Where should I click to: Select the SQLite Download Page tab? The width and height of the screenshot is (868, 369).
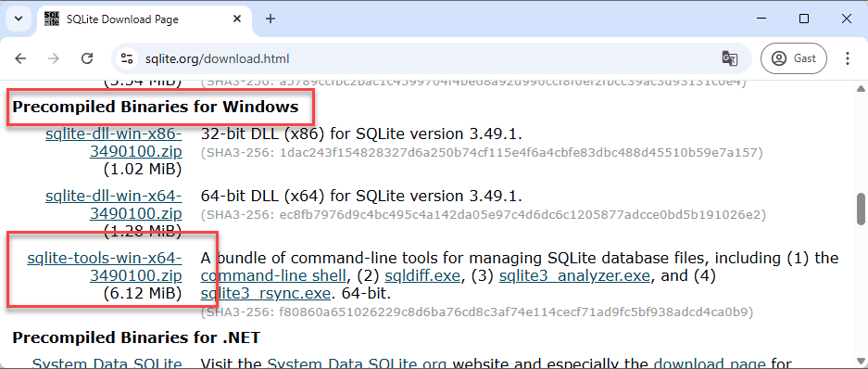[x=143, y=19]
